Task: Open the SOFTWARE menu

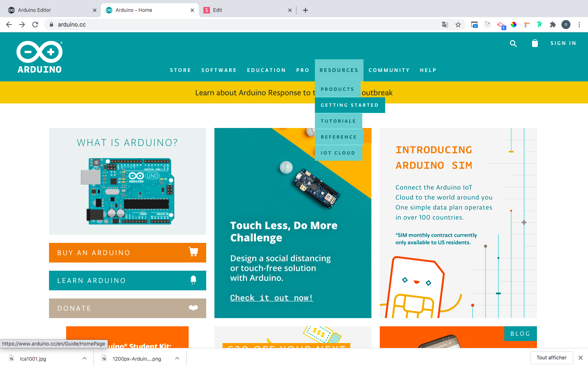Action: tap(219, 70)
